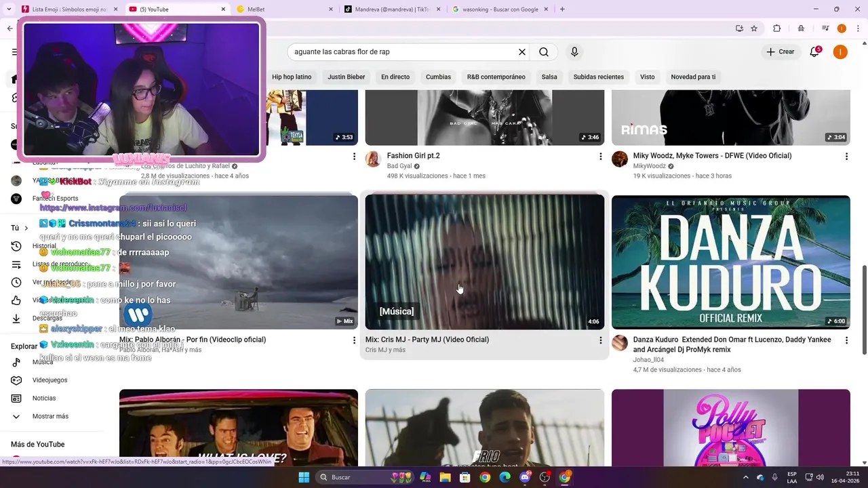
Task: Visit the Bad Gyal channel name
Action: tap(399, 166)
